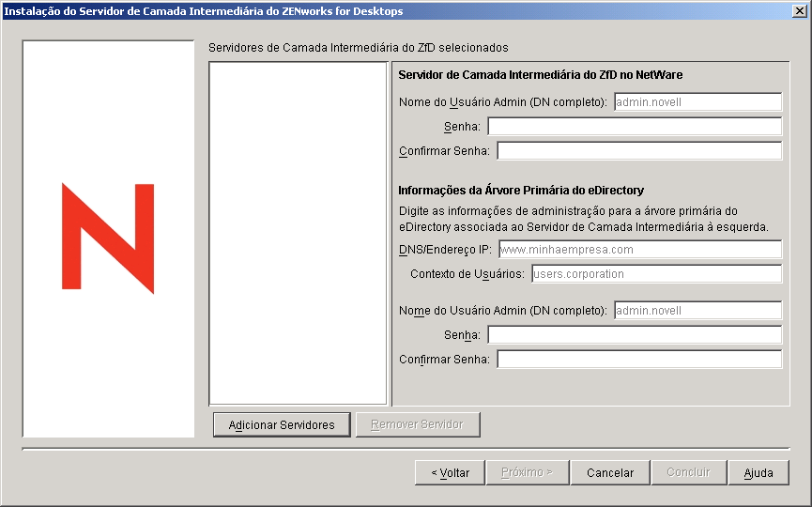Click the Contexto de Usuários field
Image resolution: width=812 pixels, height=507 pixels.
tap(657, 274)
